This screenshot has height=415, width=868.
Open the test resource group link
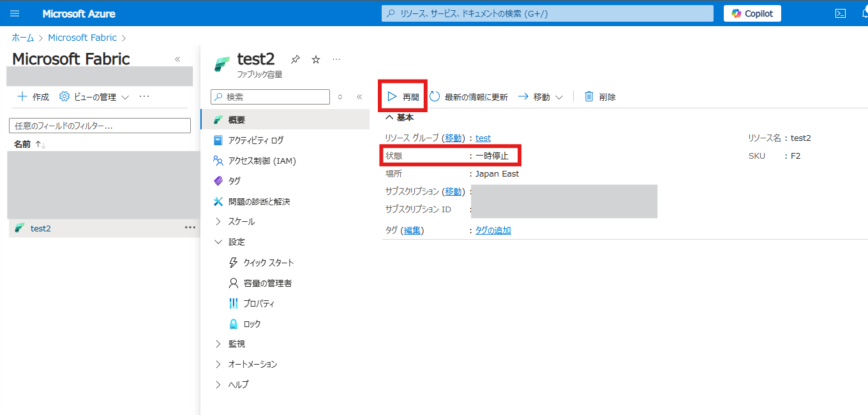coord(483,138)
